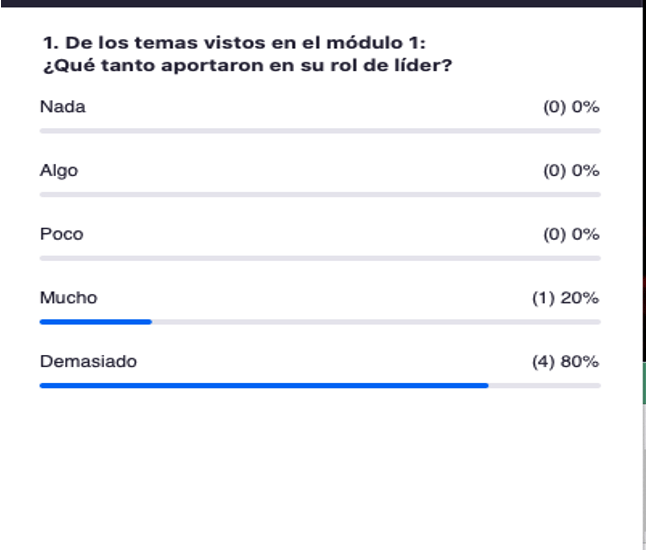The width and height of the screenshot is (646, 550).
Task: Click the "(1) 20%" result for Mucho
Action: pyautogui.click(x=566, y=298)
